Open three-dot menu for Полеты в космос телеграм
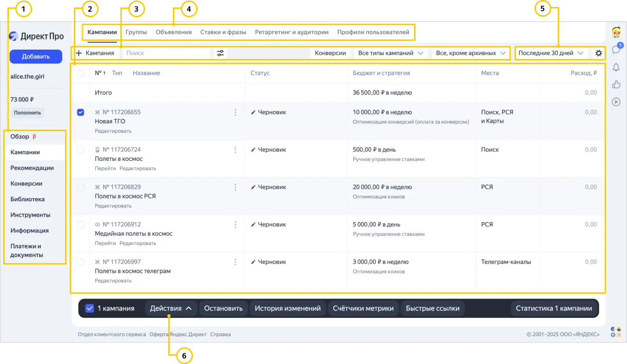The image size is (627, 364). click(x=235, y=262)
